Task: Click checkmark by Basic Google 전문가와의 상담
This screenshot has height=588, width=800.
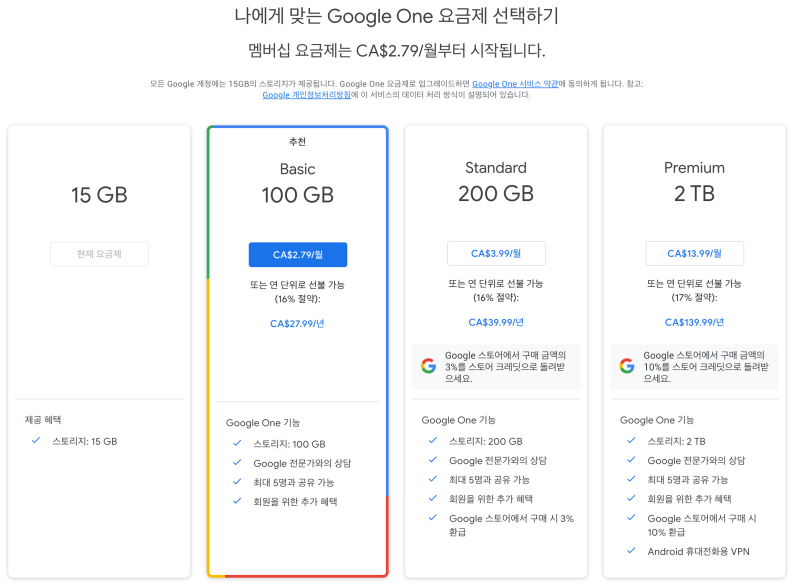Action: coord(237,463)
